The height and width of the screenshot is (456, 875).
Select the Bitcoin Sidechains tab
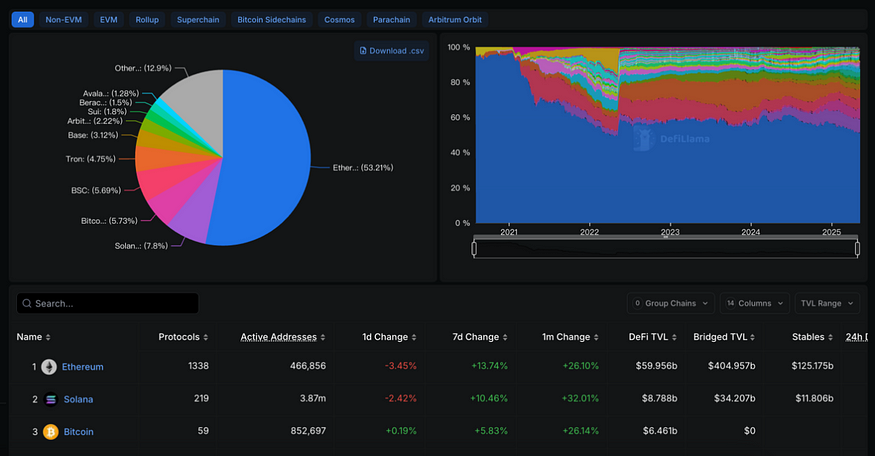[272, 19]
